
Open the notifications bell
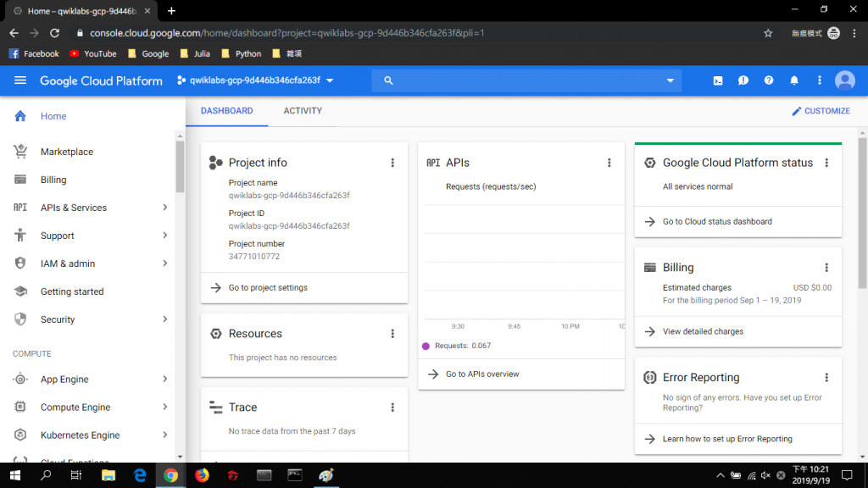click(794, 80)
